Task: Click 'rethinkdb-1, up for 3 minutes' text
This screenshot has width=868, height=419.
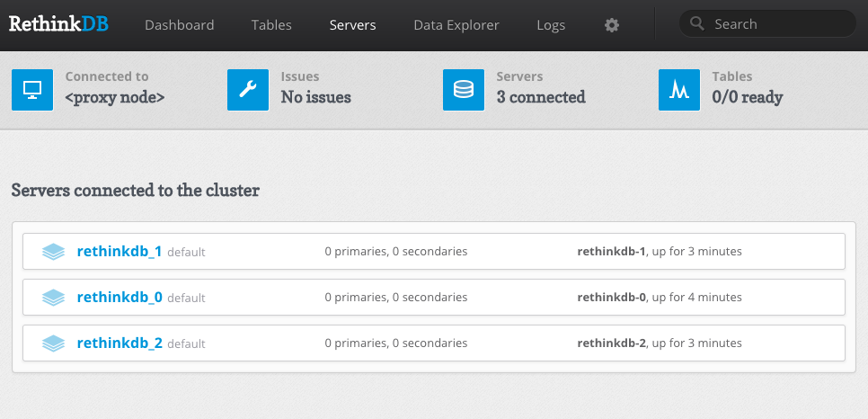Action: coord(660,252)
